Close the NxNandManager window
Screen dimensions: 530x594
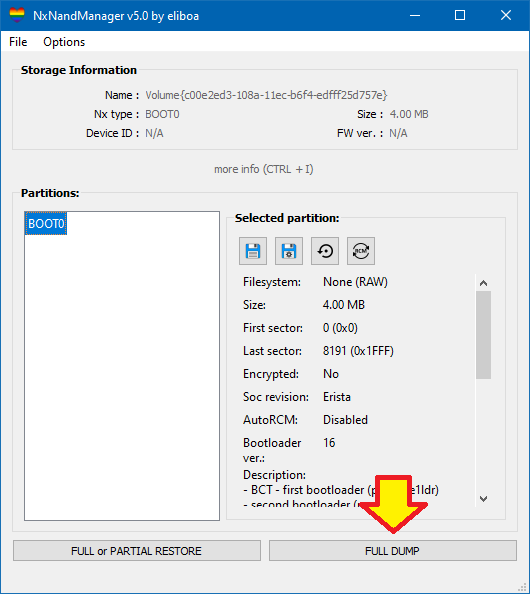click(506, 15)
